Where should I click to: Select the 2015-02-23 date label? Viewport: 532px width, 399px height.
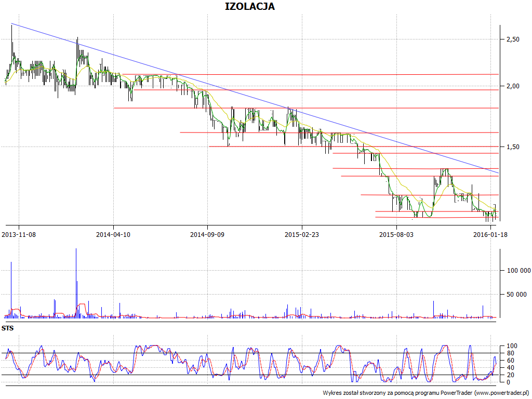tap(302, 234)
